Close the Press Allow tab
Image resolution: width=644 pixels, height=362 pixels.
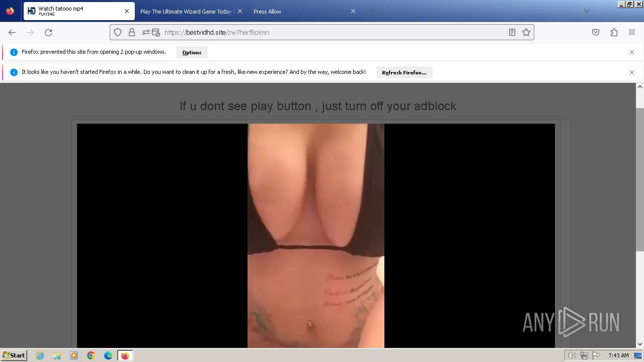coord(353,11)
